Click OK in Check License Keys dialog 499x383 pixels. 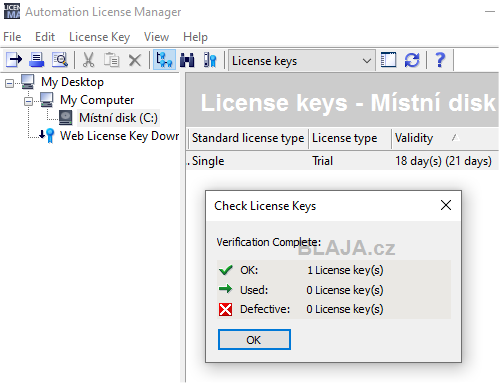coord(254,340)
